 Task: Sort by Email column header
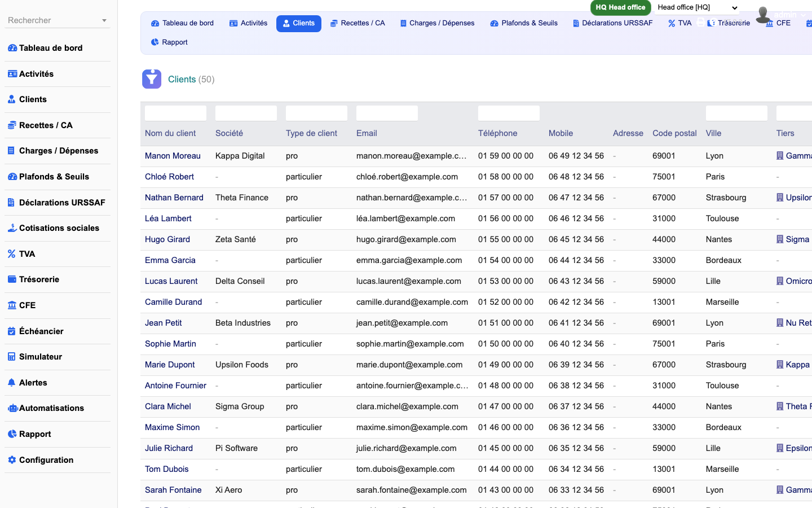pos(367,133)
